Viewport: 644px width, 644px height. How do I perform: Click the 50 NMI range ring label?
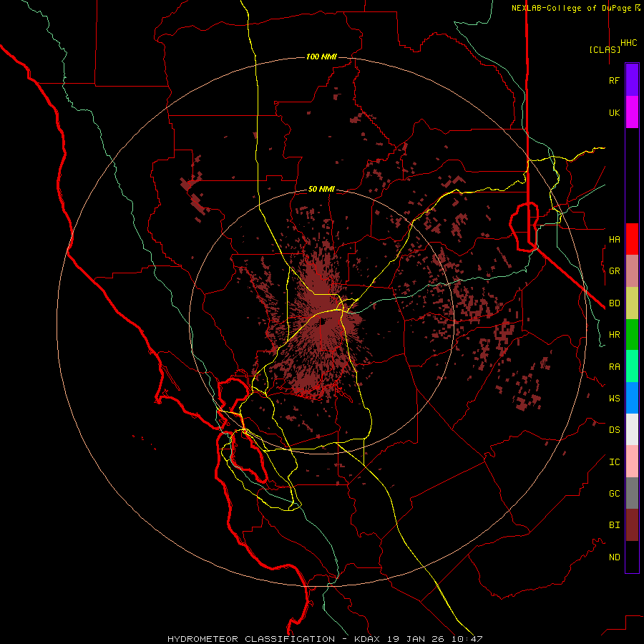click(x=321, y=190)
